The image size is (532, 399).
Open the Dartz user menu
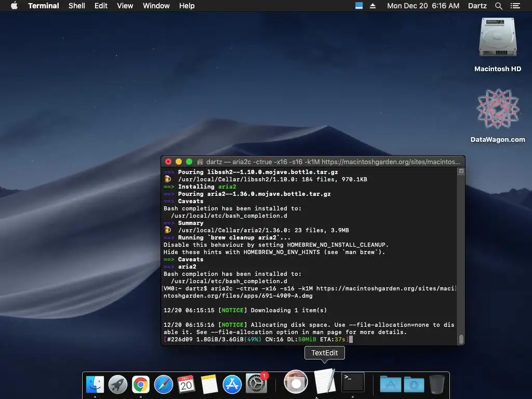pyautogui.click(x=477, y=6)
